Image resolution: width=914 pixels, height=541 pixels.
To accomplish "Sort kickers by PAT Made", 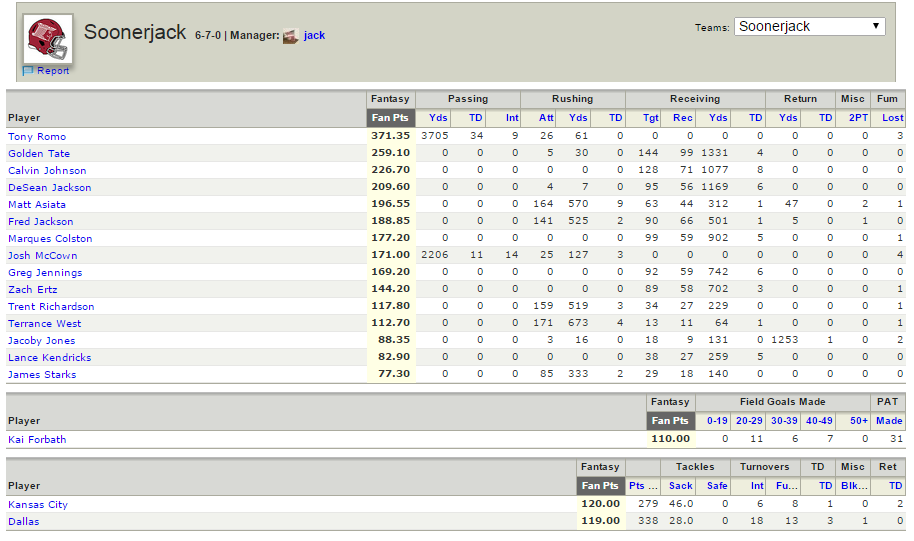I will [889, 420].
